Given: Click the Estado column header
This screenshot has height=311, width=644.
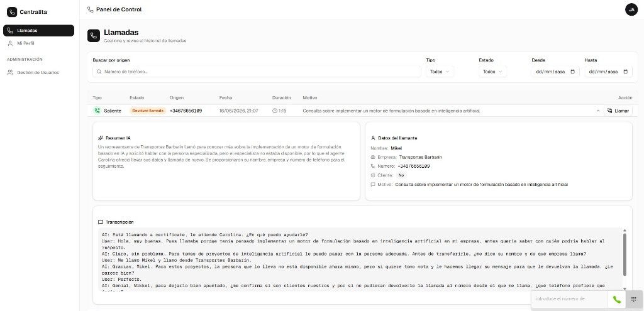Looking at the screenshot, I should [x=136, y=97].
